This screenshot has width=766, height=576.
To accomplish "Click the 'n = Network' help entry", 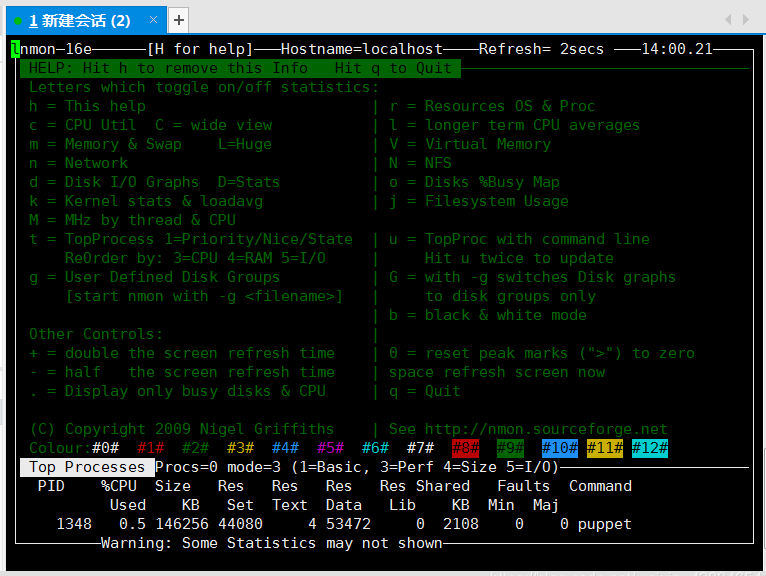I will [78, 163].
